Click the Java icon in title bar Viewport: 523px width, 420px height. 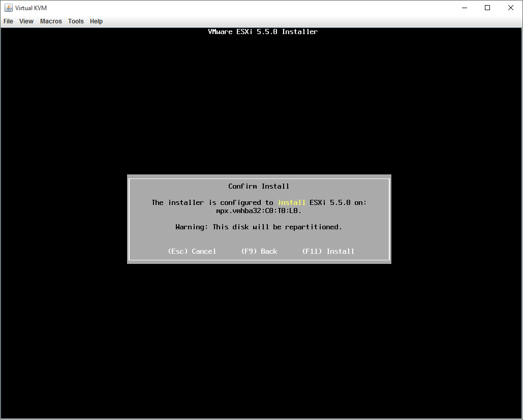tap(9, 8)
